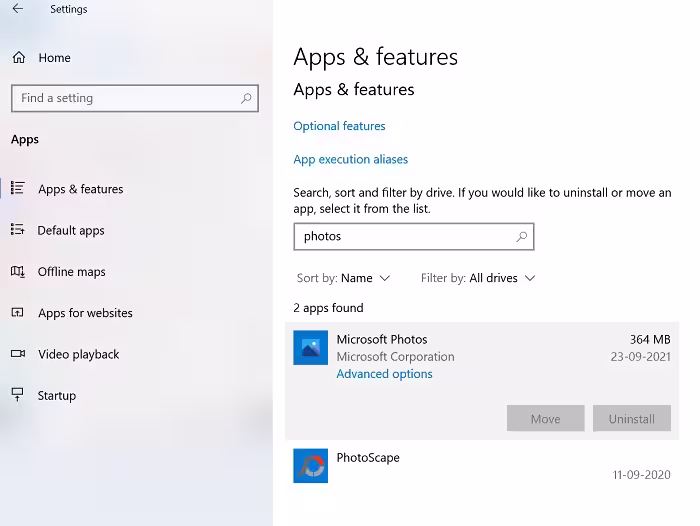Screen dimensions: 700x526
Task: Go to Video playback settings
Action: (x=78, y=354)
